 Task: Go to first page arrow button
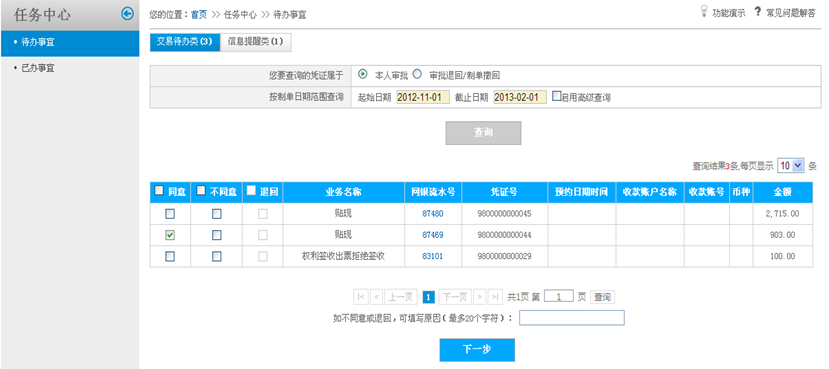tap(361, 297)
